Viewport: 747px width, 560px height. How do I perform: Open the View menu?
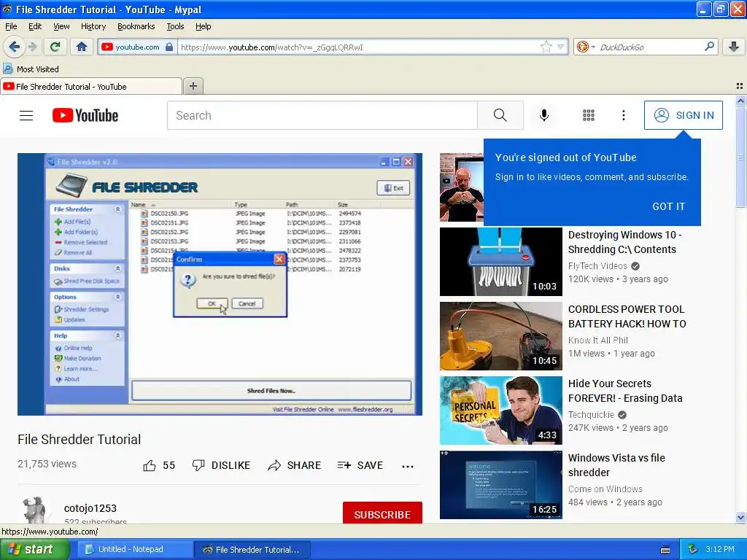pos(61,26)
